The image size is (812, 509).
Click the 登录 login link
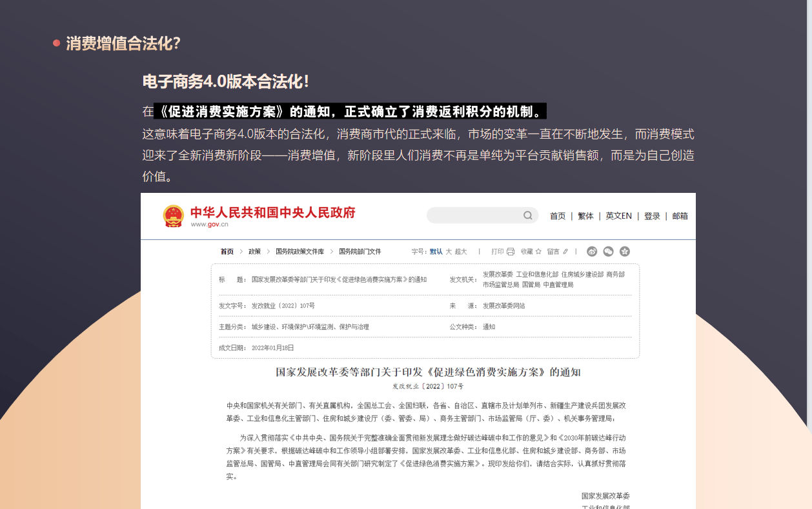click(652, 216)
